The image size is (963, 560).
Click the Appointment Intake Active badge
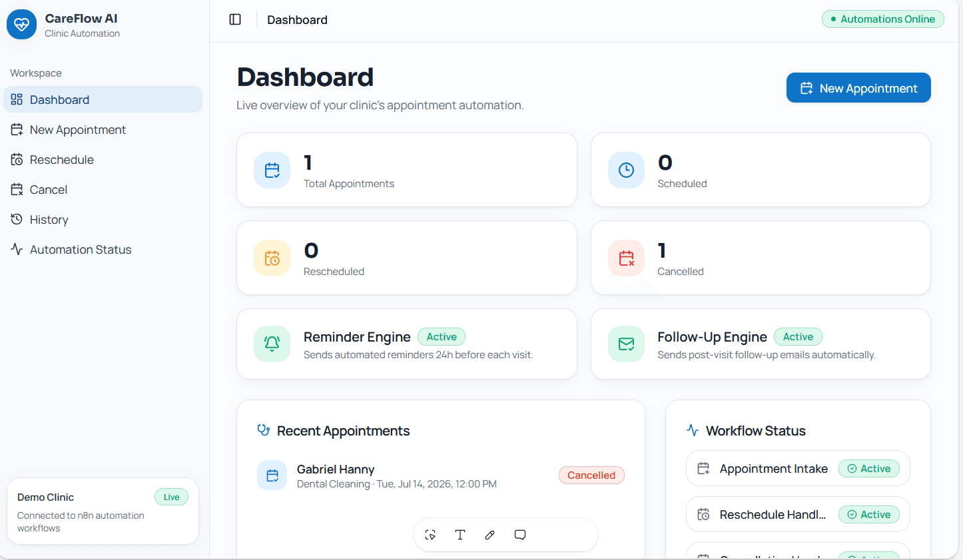868,469
